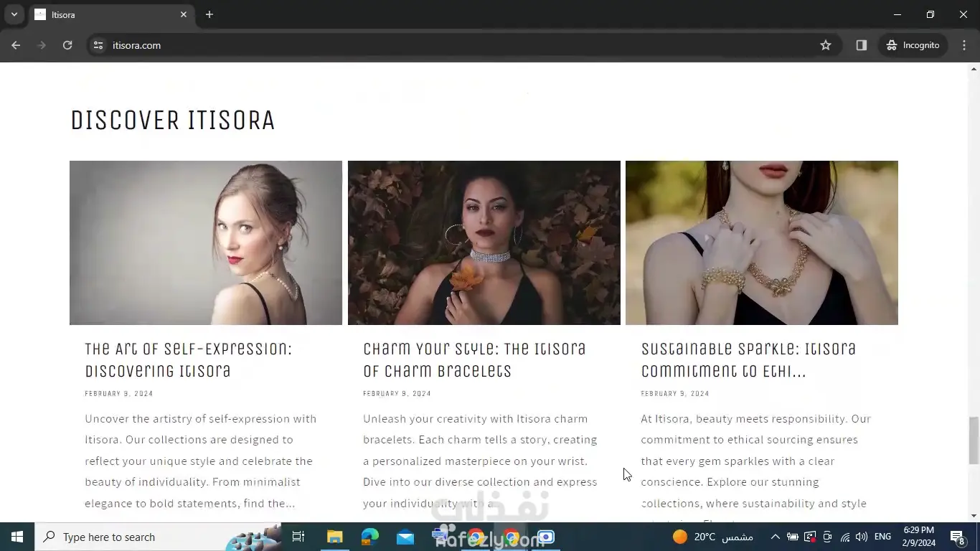Open a new browser tab
The height and width of the screenshot is (551, 980).
(209, 14)
